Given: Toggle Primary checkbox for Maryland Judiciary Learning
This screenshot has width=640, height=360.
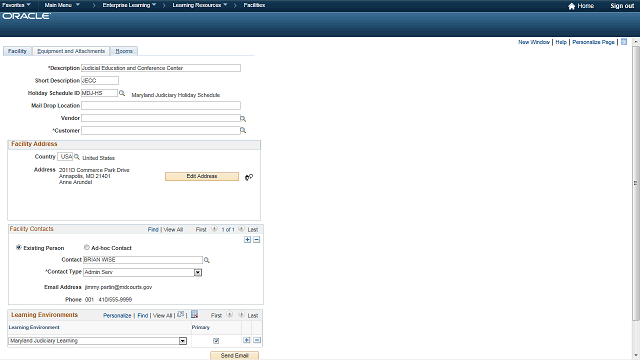Looking at the screenshot, I should pos(216,340).
